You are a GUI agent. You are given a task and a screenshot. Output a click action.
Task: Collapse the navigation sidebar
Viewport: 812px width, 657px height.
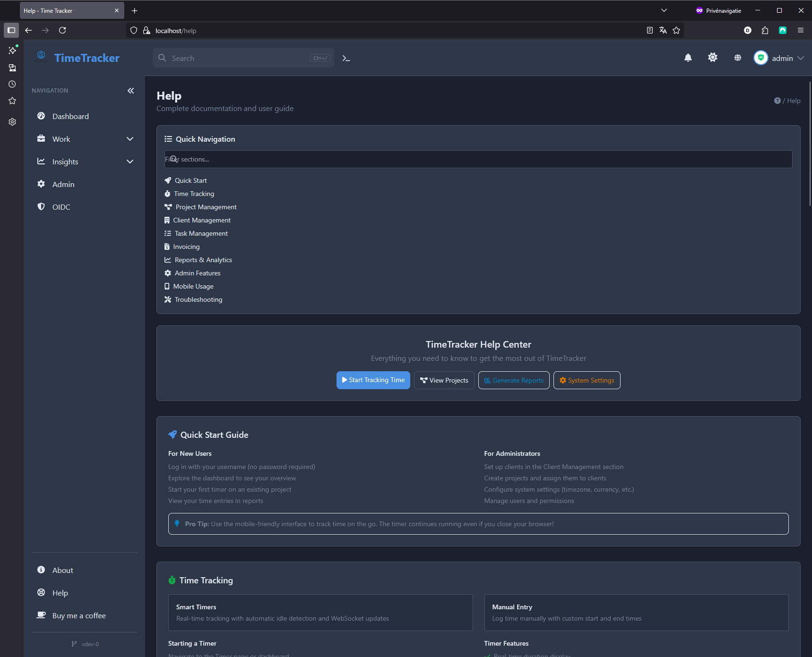131,91
